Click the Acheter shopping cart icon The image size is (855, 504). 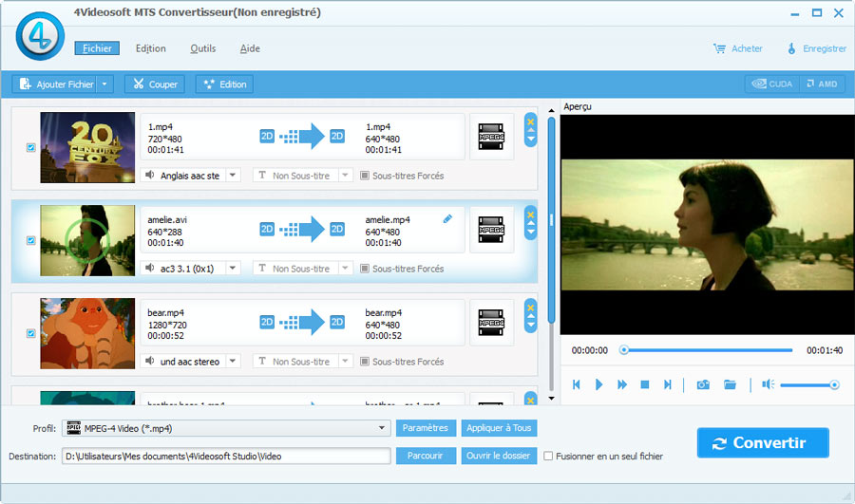[720, 48]
